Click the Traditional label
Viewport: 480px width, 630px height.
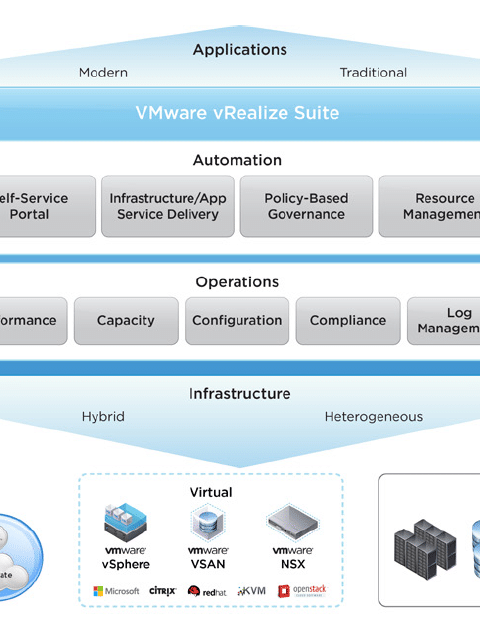tap(373, 73)
